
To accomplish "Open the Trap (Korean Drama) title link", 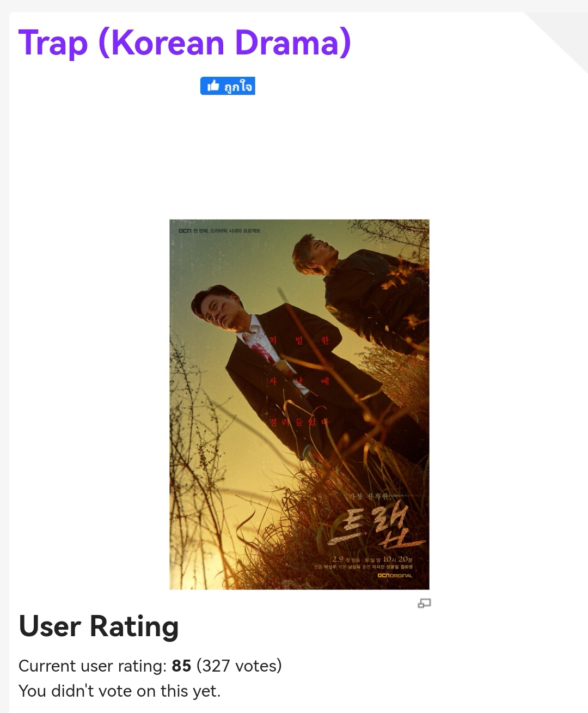I will tap(185, 42).
